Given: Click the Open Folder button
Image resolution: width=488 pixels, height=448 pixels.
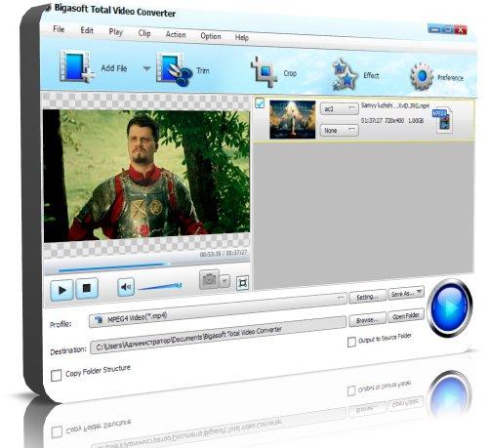Looking at the screenshot, I should click(x=406, y=315).
